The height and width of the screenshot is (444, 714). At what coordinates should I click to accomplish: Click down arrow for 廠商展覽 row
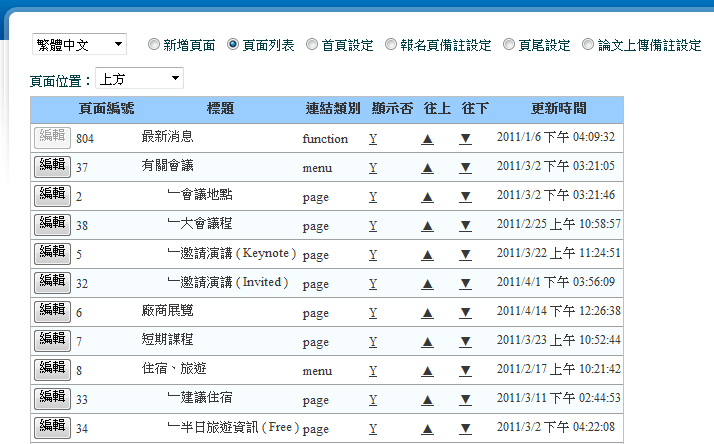[x=465, y=313]
